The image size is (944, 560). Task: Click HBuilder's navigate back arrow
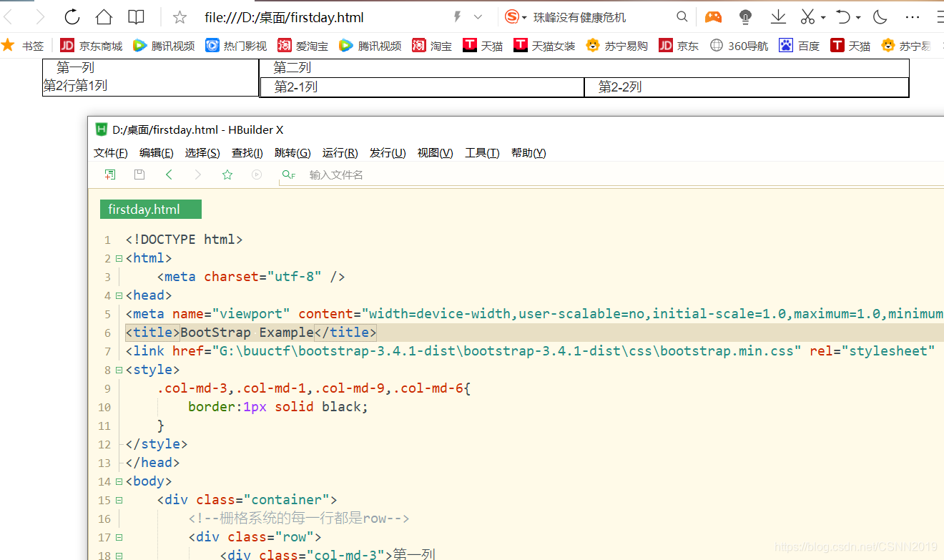[x=169, y=175]
